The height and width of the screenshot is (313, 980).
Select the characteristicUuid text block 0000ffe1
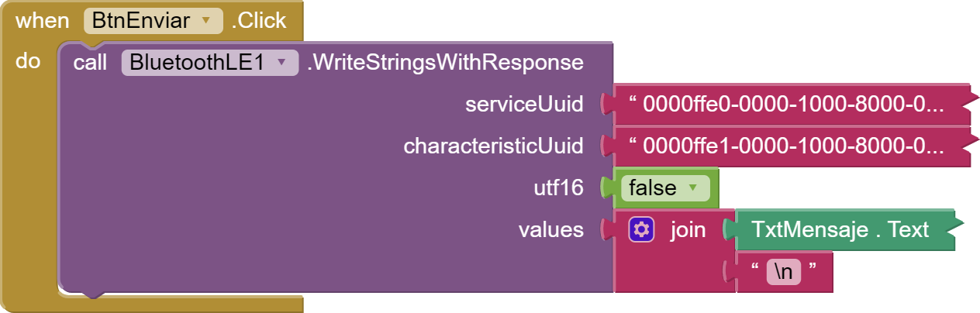792,146
